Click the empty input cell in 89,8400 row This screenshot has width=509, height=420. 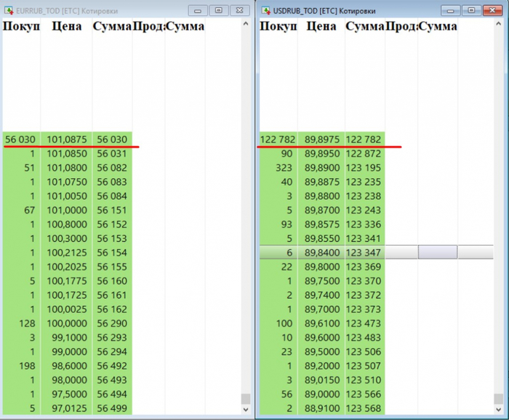click(x=437, y=251)
